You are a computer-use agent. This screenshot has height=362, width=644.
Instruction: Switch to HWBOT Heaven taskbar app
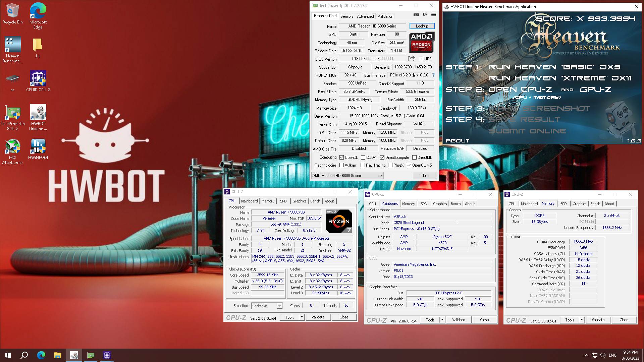point(74,355)
